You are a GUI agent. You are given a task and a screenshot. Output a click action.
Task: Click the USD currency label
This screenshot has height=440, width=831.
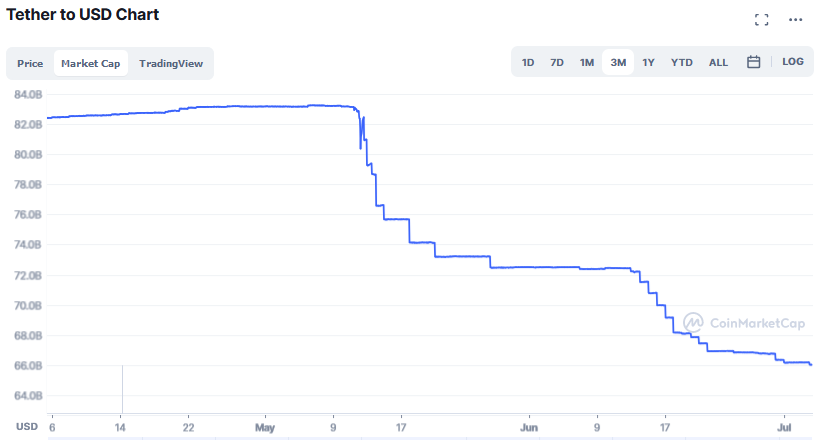(x=27, y=426)
